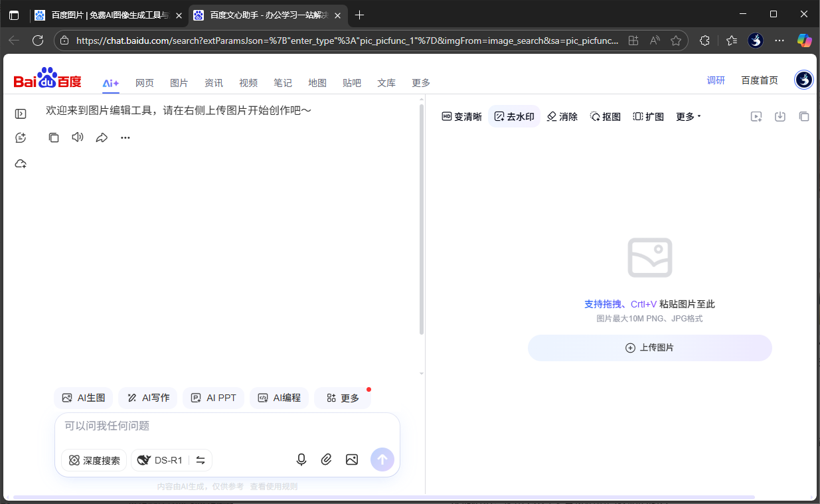Start a new chat from the sidebar
820x504 pixels.
[20, 137]
